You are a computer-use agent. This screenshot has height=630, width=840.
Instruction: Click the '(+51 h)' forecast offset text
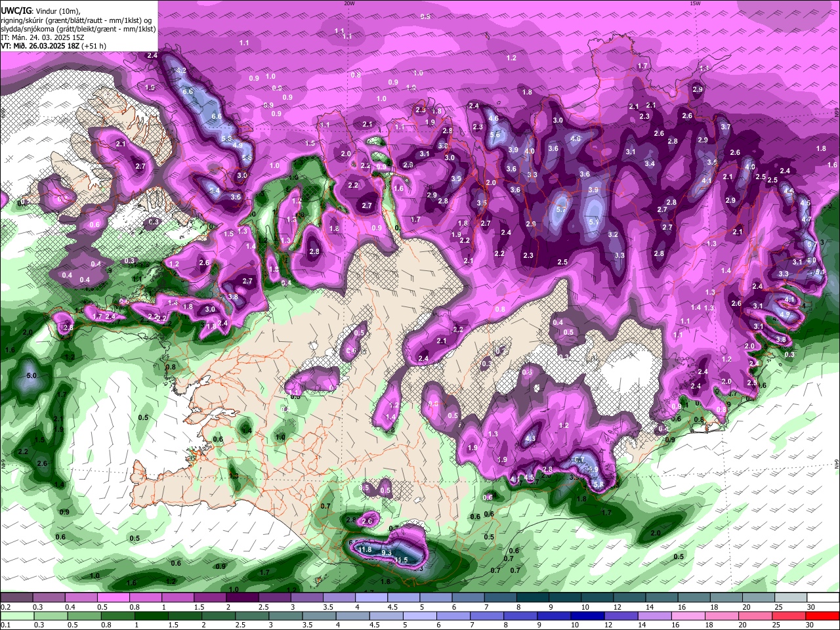click(x=94, y=46)
